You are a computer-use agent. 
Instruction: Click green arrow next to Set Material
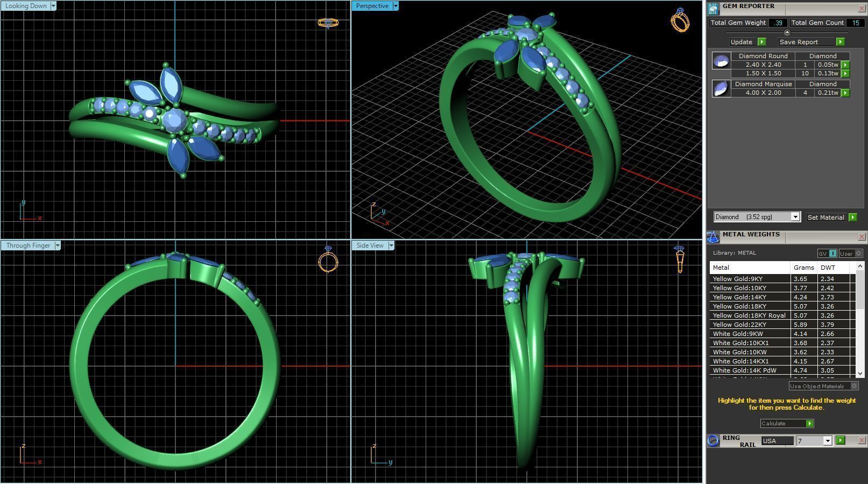tap(852, 217)
